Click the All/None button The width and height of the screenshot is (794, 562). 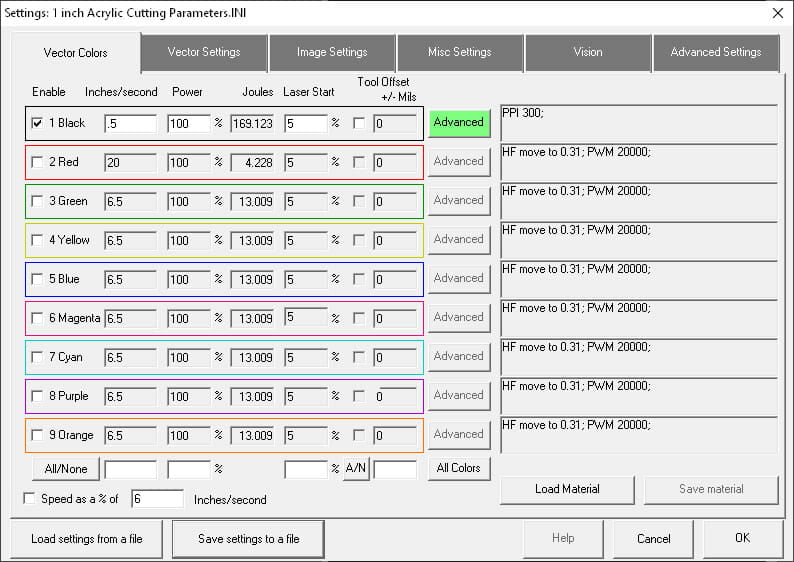[66, 469]
